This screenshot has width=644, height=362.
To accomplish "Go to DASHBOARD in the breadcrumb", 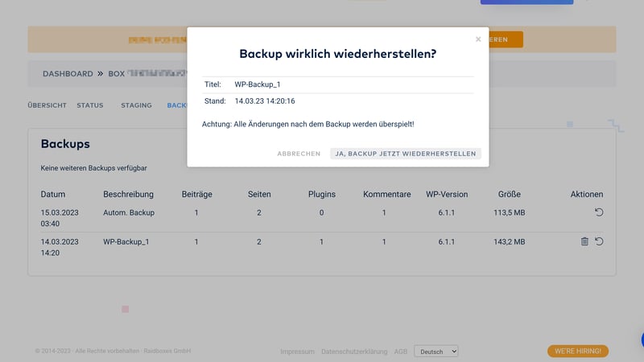I will click(68, 74).
